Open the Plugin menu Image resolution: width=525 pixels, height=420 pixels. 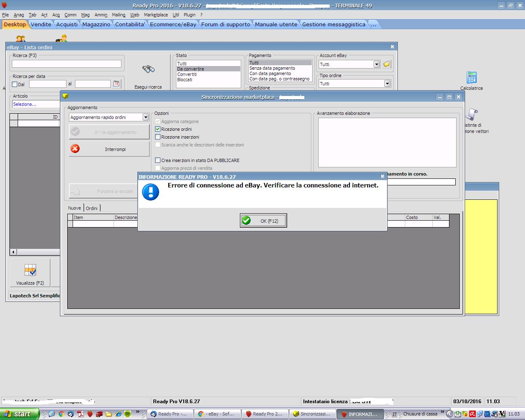189,15
